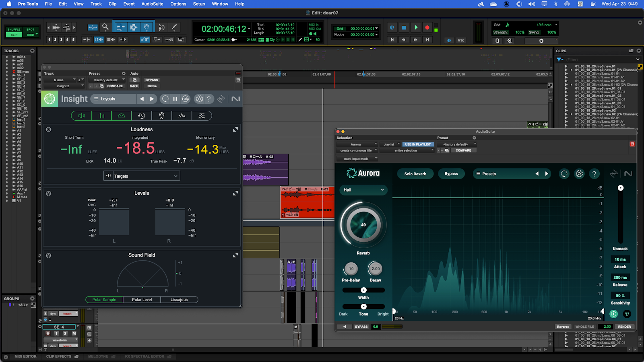The image size is (644, 362).
Task: Open Insight's Spectrogram view icon
Action: click(202, 115)
